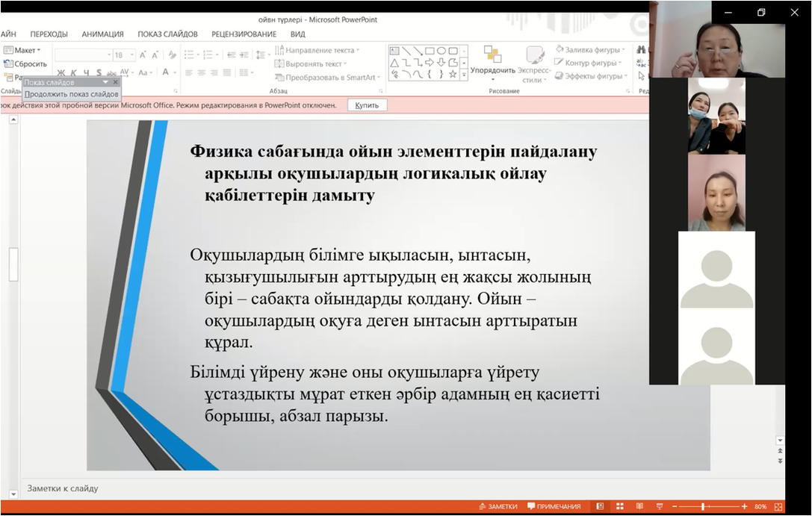Select the star shape in shapes gallery
Viewport: 812px width, 516px height.
coord(453,74)
